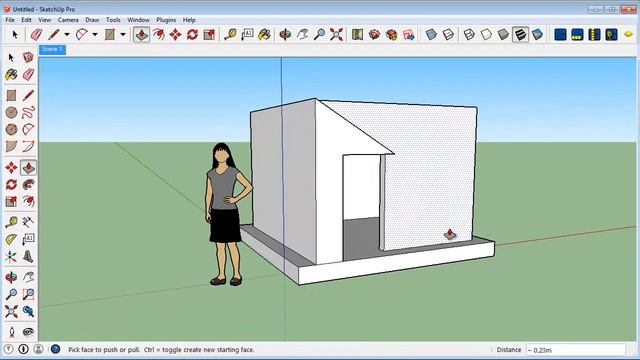This screenshot has width=640, height=360.
Task: Pick the Eraser tool in top toolbar
Action: pos(37,35)
